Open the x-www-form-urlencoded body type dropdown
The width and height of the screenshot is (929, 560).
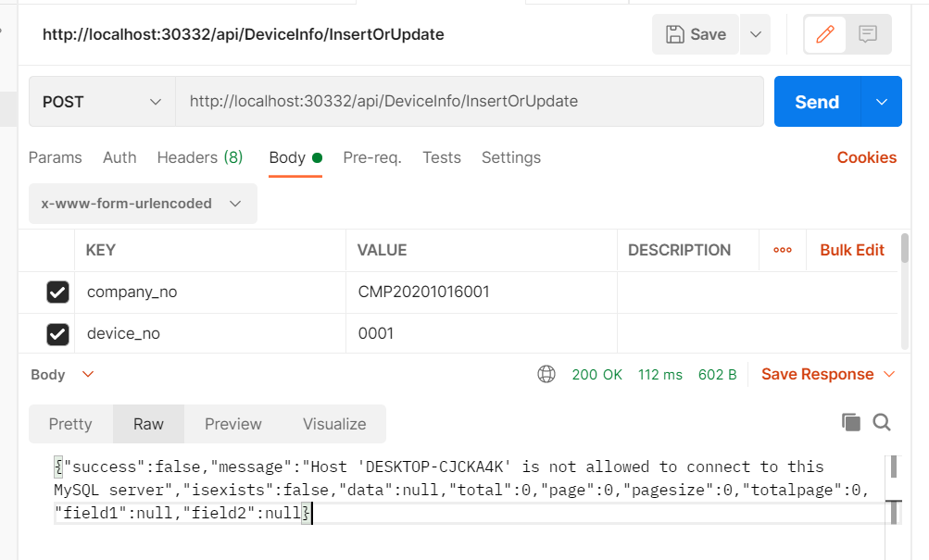(143, 204)
